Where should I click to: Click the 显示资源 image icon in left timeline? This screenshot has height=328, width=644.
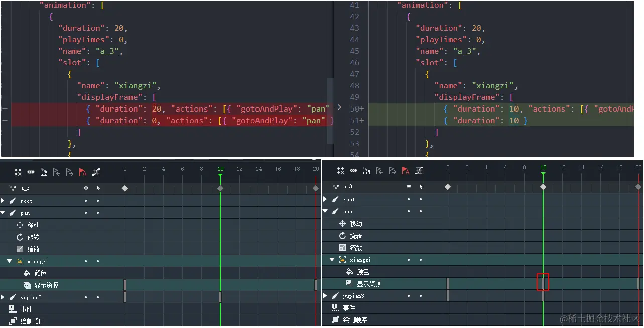(27, 285)
